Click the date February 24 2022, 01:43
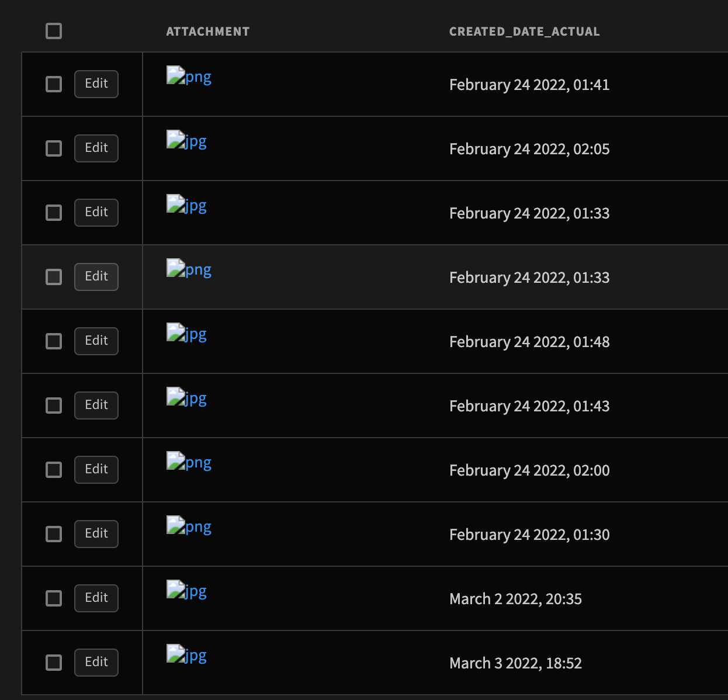This screenshot has height=700, width=728. 529,406
